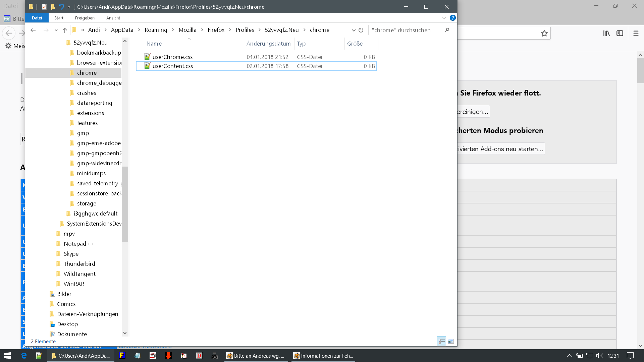This screenshot has width=644, height=362.
Task: Click the Explorer help question mark icon
Action: coord(452,18)
